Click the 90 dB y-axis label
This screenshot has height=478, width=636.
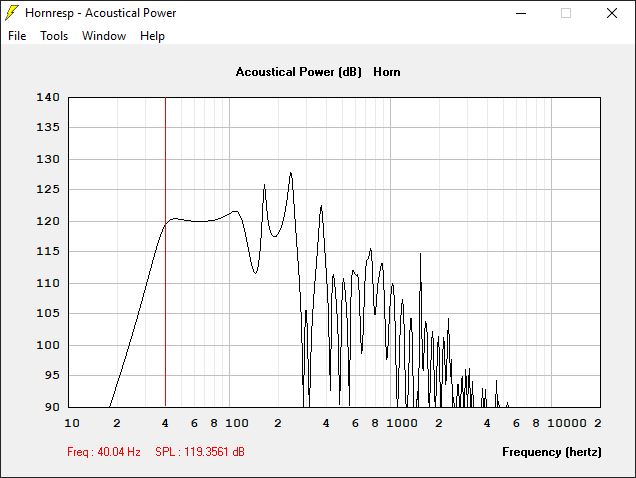point(52,407)
